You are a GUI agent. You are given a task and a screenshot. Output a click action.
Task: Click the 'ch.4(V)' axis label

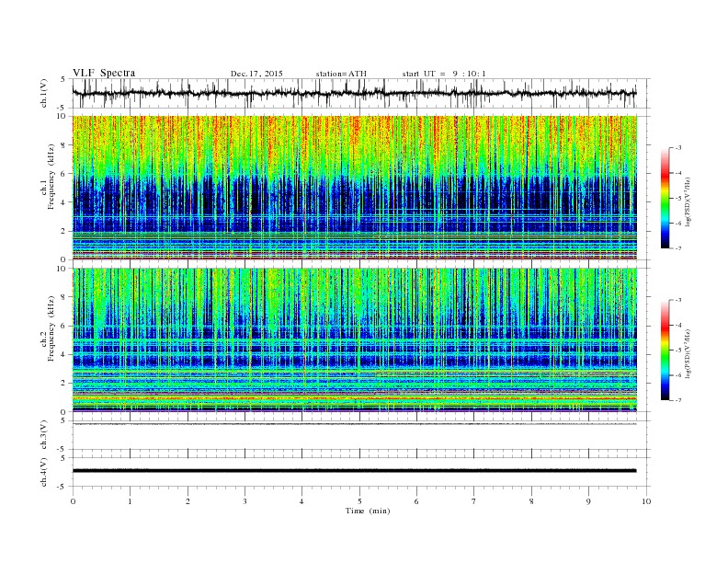tap(44, 472)
